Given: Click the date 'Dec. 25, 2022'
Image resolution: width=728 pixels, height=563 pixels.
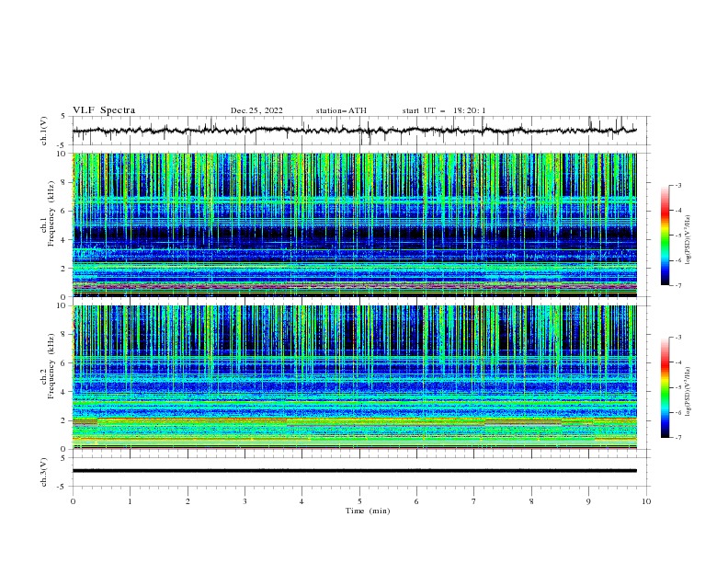Looking at the screenshot, I should click(x=256, y=110).
